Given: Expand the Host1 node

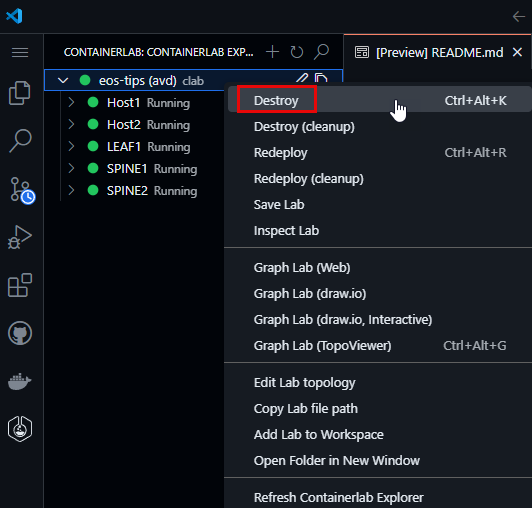Looking at the screenshot, I should click(x=71, y=102).
